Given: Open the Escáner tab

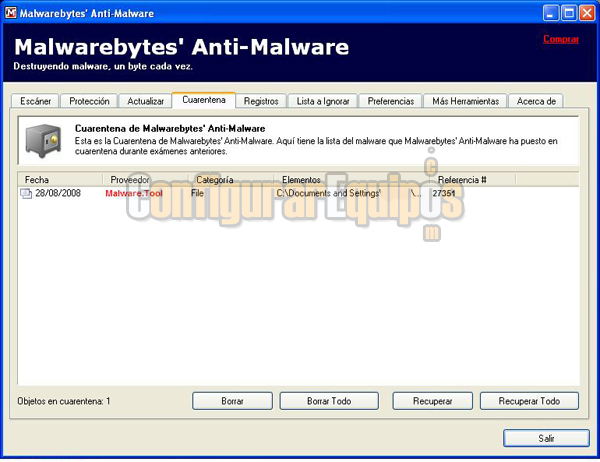Looking at the screenshot, I should (x=35, y=101).
